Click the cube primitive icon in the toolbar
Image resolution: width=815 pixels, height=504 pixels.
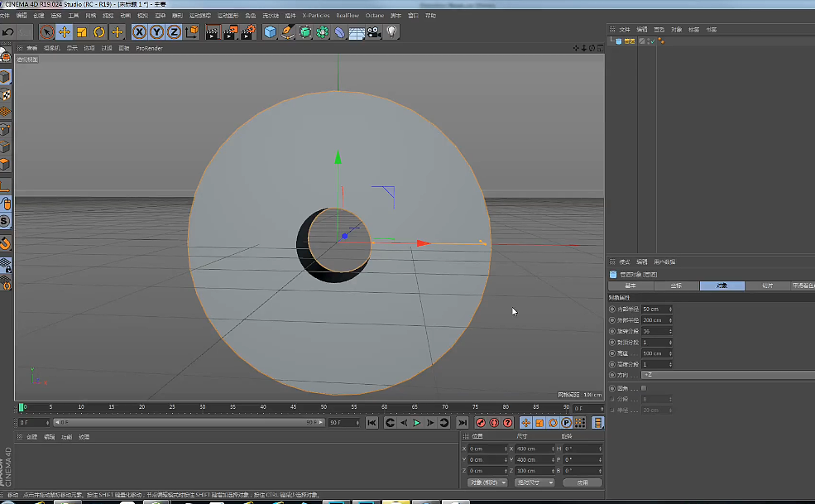[269, 31]
